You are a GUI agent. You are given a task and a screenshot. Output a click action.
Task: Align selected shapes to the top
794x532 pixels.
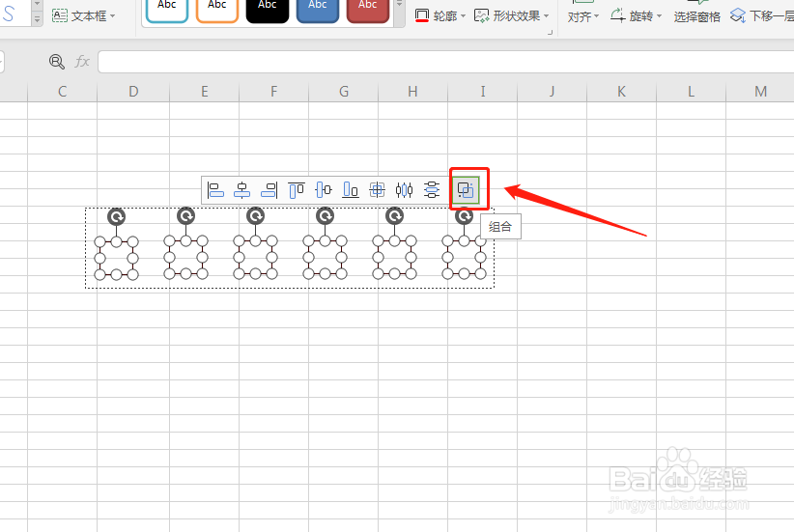pyautogui.click(x=297, y=190)
